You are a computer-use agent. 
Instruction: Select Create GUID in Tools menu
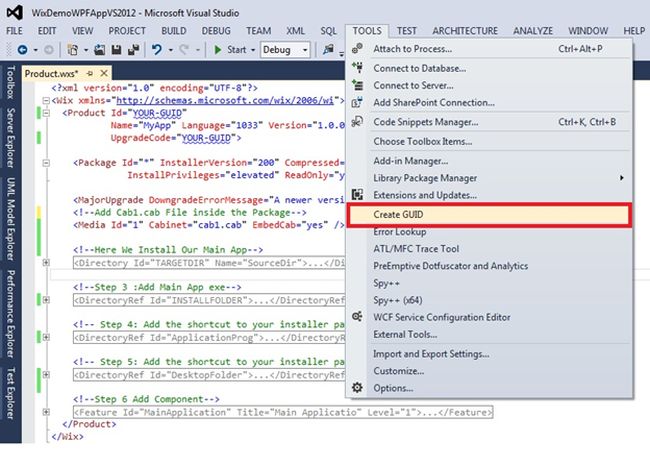[x=489, y=215]
